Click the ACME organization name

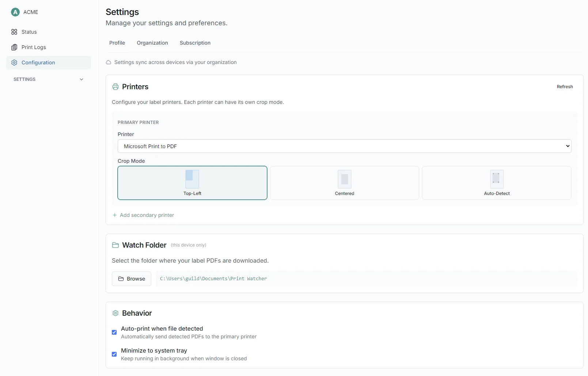31,12
